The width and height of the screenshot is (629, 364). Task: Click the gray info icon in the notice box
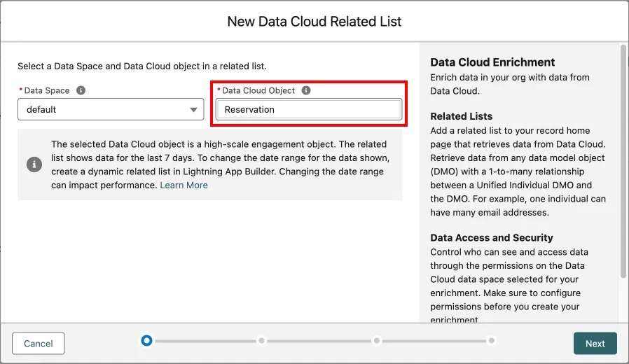pos(34,164)
